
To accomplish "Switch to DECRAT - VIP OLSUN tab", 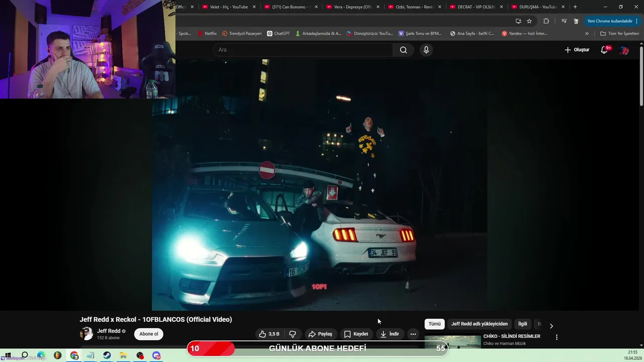I will point(475,7).
